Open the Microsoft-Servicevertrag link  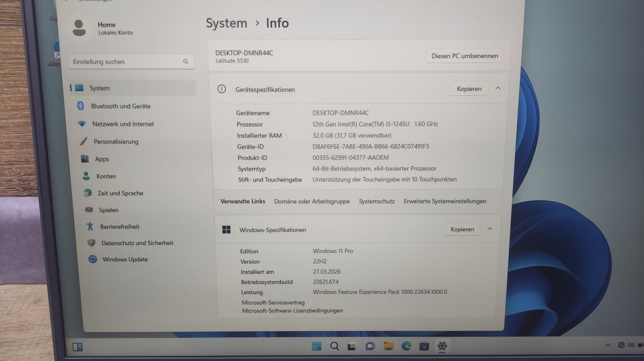(x=273, y=303)
